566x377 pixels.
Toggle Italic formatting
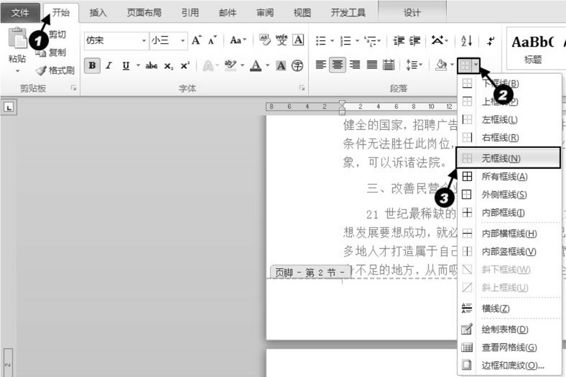pyautogui.click(x=109, y=66)
